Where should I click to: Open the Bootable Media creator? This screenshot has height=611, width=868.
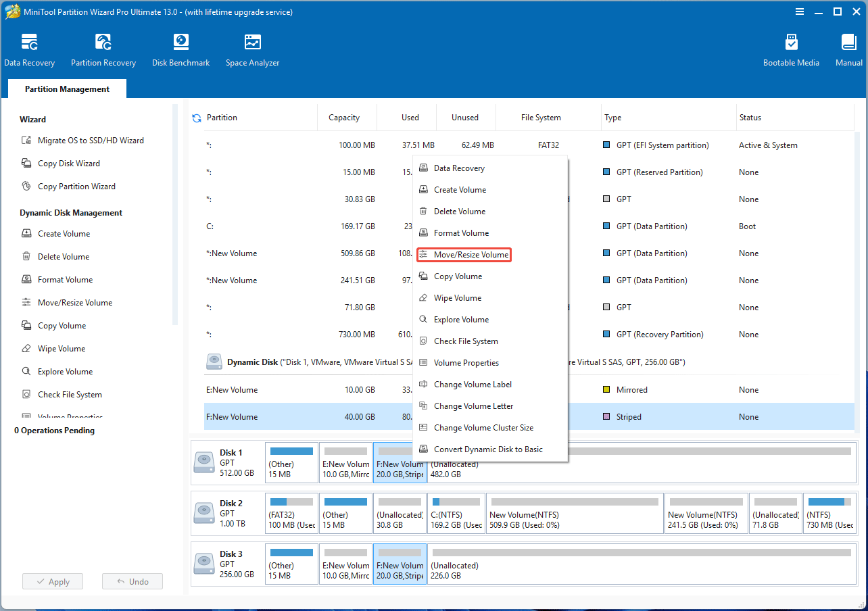[x=791, y=47]
